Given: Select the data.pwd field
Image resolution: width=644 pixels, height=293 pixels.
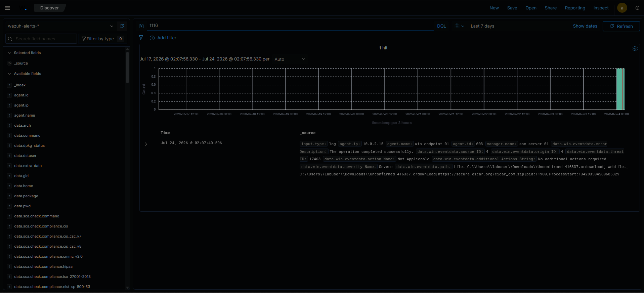Looking at the screenshot, I should (x=22, y=206).
